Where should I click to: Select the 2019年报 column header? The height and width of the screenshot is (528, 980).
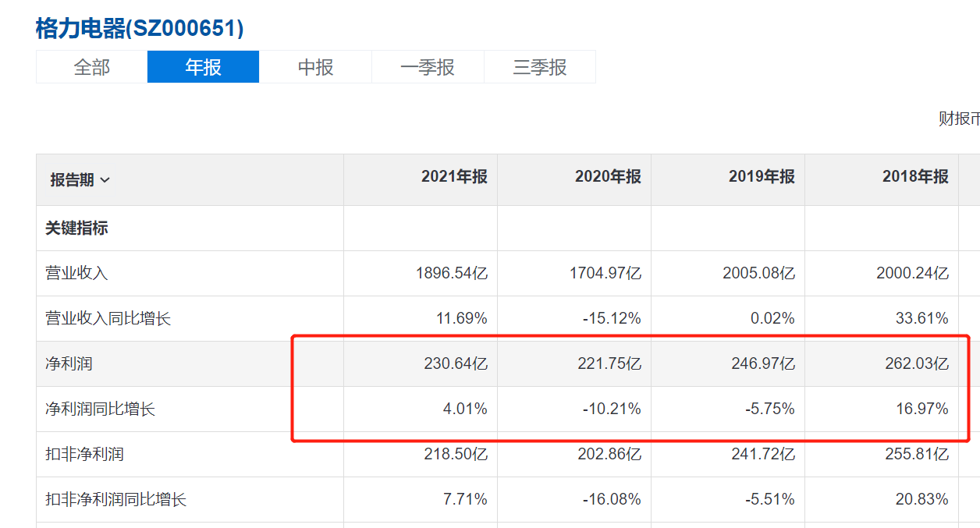(762, 177)
